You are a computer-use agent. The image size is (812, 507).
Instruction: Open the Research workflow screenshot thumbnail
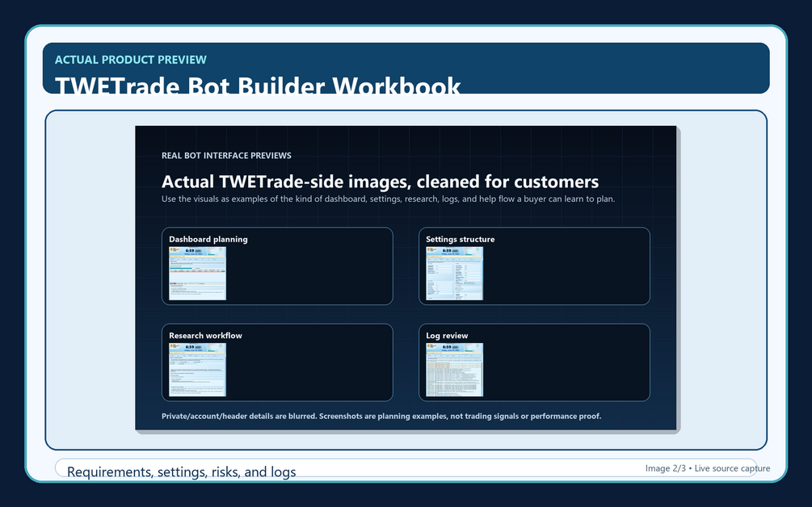coord(197,370)
